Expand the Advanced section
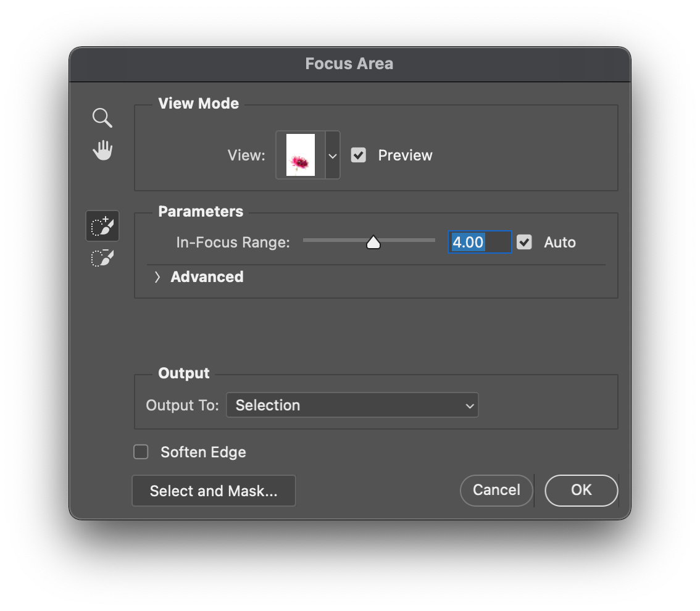The width and height of the screenshot is (700, 611). 157,277
